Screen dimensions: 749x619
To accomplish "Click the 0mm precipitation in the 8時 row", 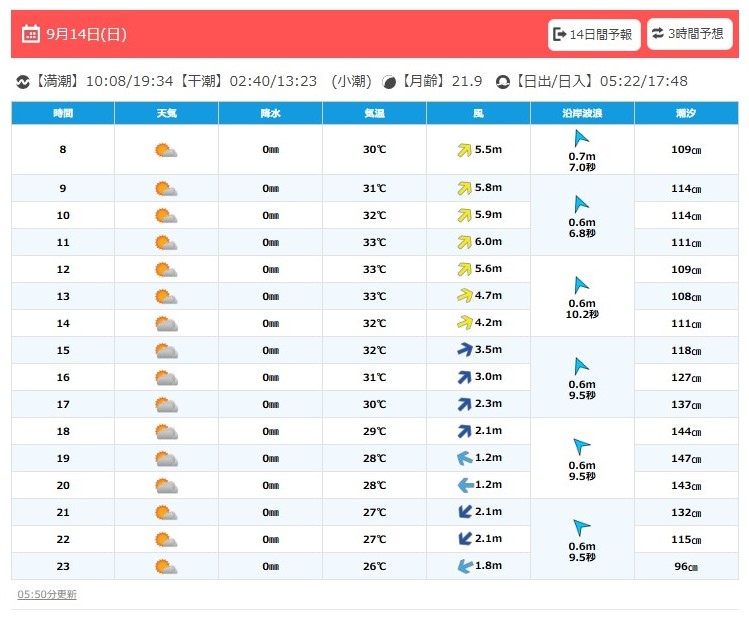I will point(270,149).
